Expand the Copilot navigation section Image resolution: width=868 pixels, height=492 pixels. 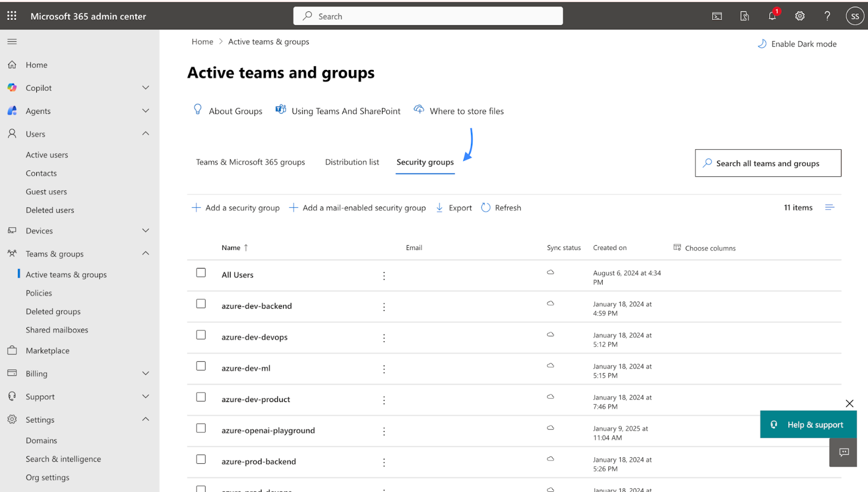pyautogui.click(x=145, y=88)
